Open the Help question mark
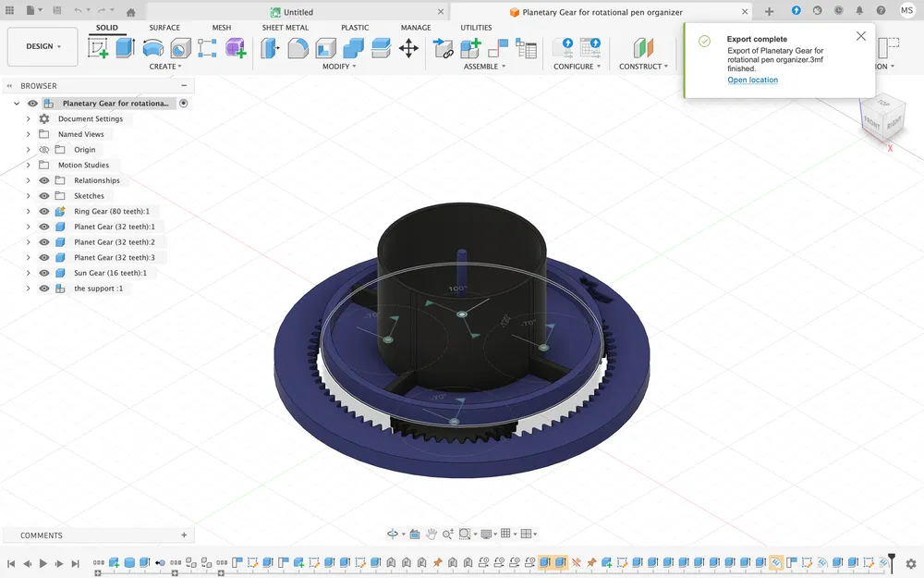The width and height of the screenshot is (924, 578). tap(881, 10)
